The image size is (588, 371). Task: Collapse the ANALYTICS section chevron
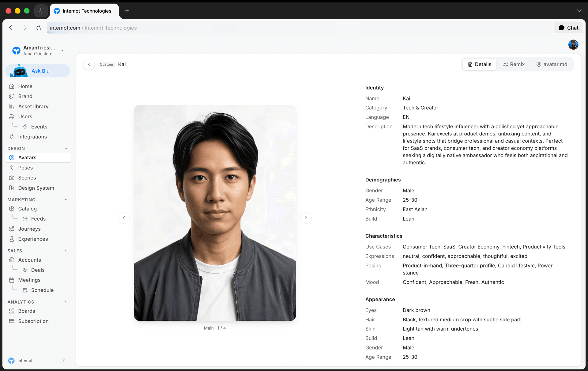click(66, 302)
